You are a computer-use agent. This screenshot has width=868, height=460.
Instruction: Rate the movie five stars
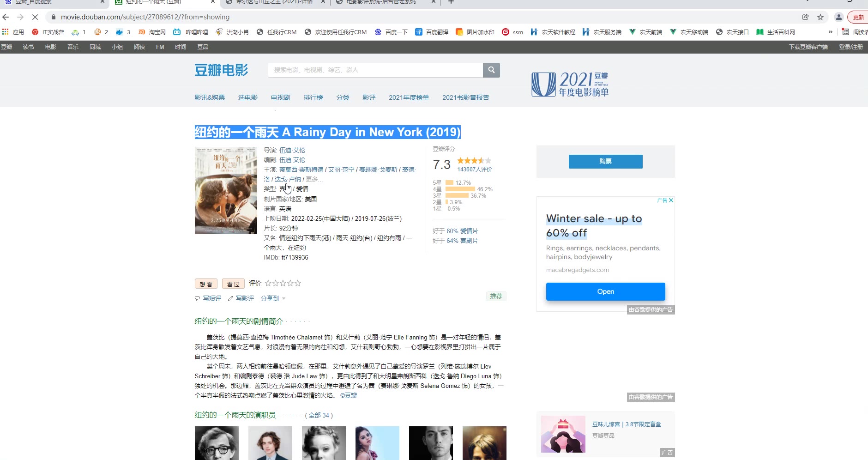(x=298, y=283)
